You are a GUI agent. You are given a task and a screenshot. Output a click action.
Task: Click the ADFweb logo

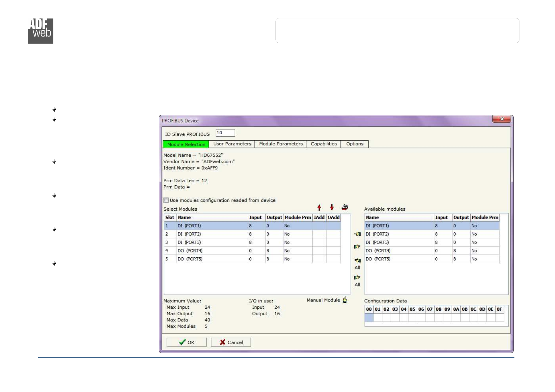[41, 31]
